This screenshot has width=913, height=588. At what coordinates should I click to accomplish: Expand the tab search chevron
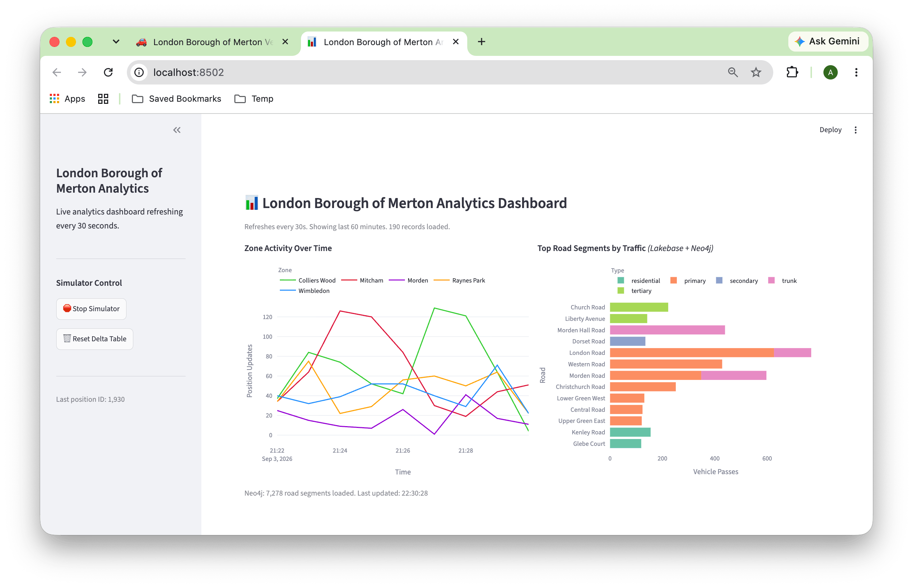[116, 42]
